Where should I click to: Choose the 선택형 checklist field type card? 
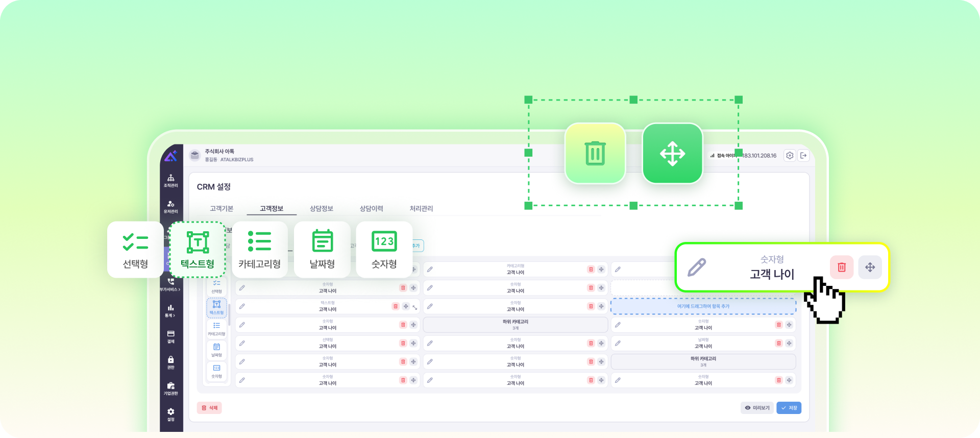[x=135, y=250]
